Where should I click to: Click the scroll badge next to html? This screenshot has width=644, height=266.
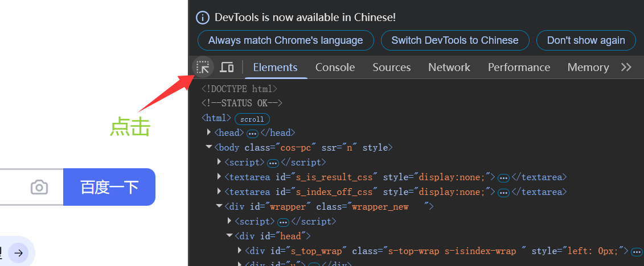coord(252,119)
